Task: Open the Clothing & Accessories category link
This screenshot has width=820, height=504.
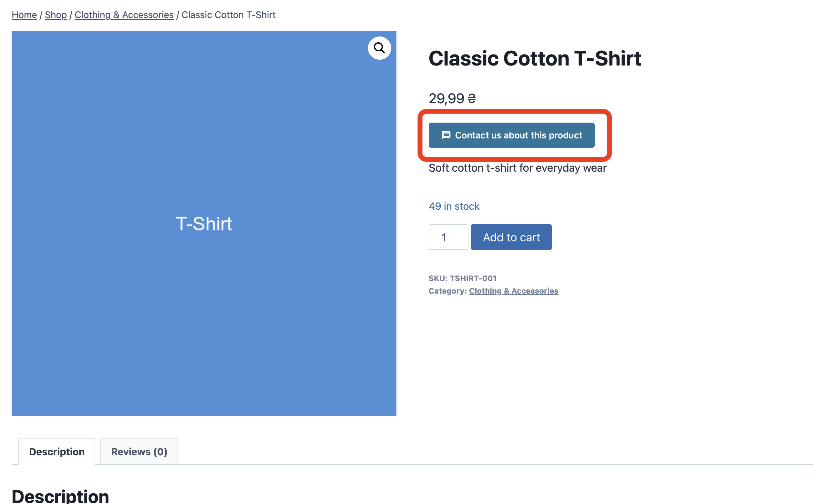Action: tap(513, 291)
